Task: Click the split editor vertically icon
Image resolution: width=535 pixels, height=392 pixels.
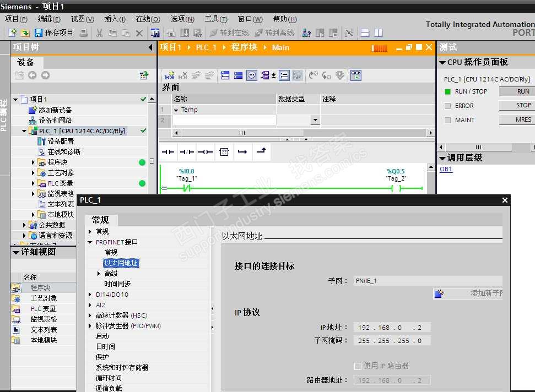Action: coord(378,32)
